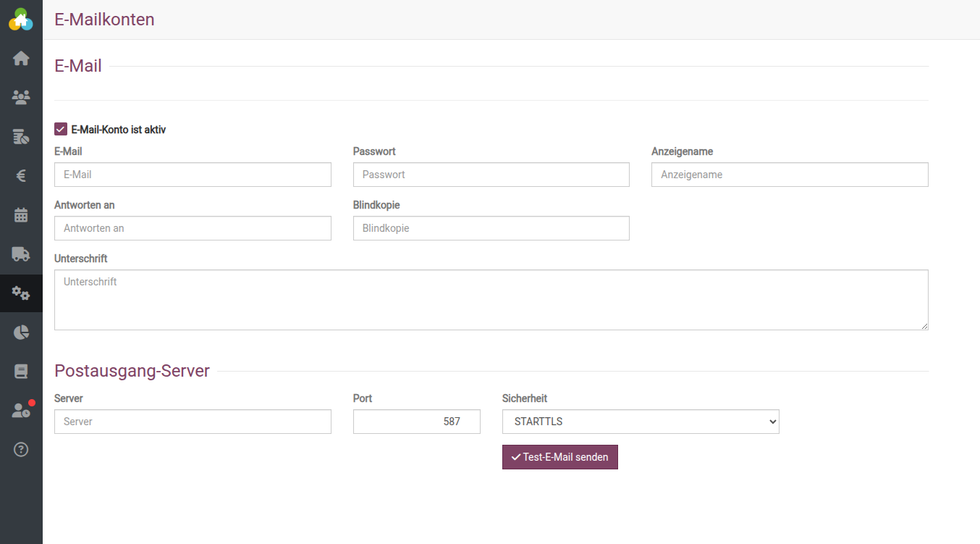Uncheck the E-Mail-Konto ist aktiv checkbox
The height and width of the screenshot is (544, 980).
[61, 130]
